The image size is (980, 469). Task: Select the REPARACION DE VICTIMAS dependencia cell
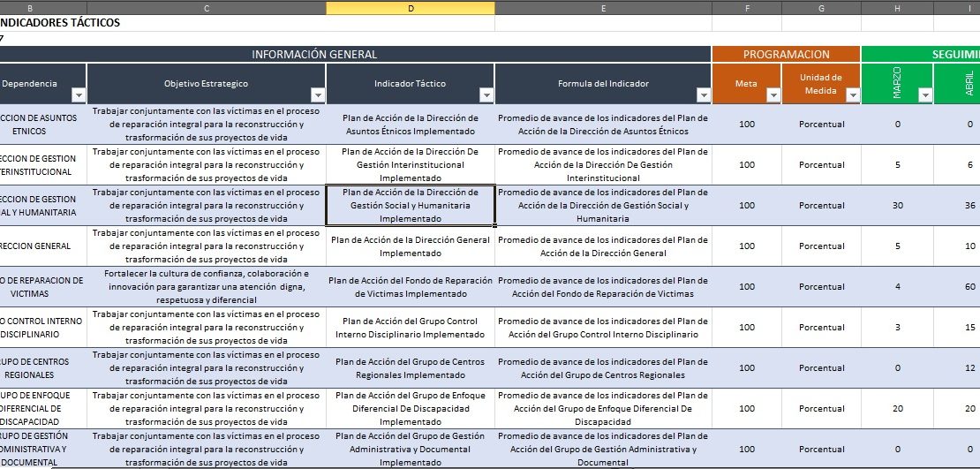(x=43, y=287)
